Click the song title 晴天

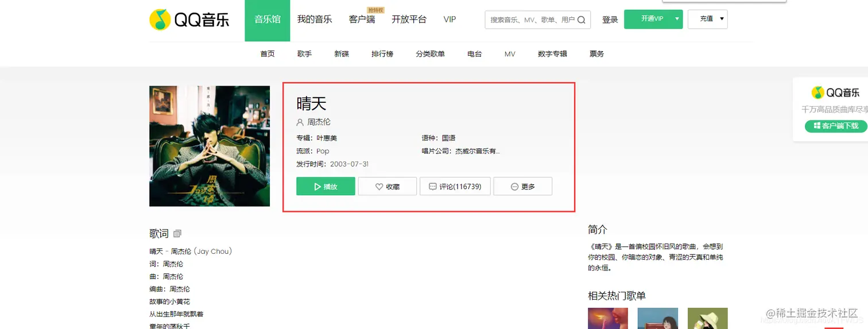tap(311, 104)
